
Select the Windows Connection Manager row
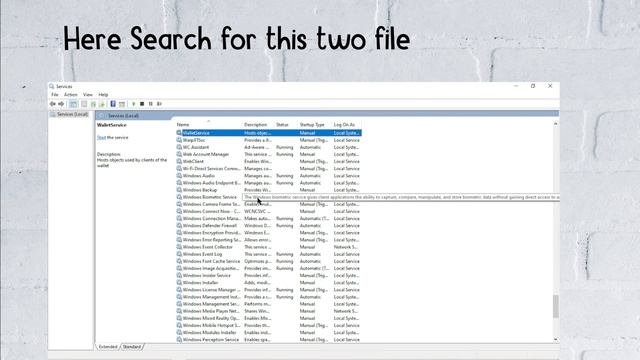269,218
